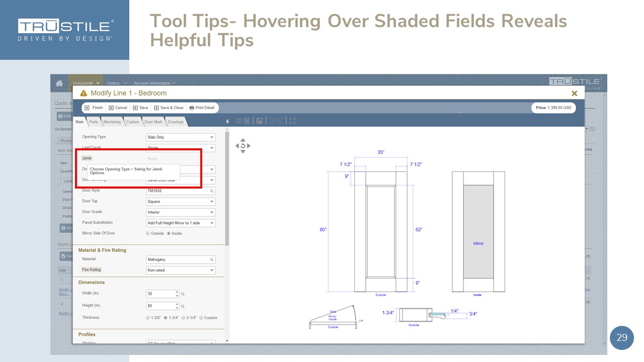Click the magnifier next to Width (In)
This screenshot has height=362, width=644.
(183, 294)
